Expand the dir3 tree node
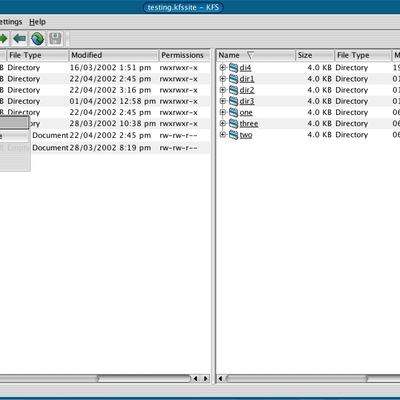 point(223,101)
